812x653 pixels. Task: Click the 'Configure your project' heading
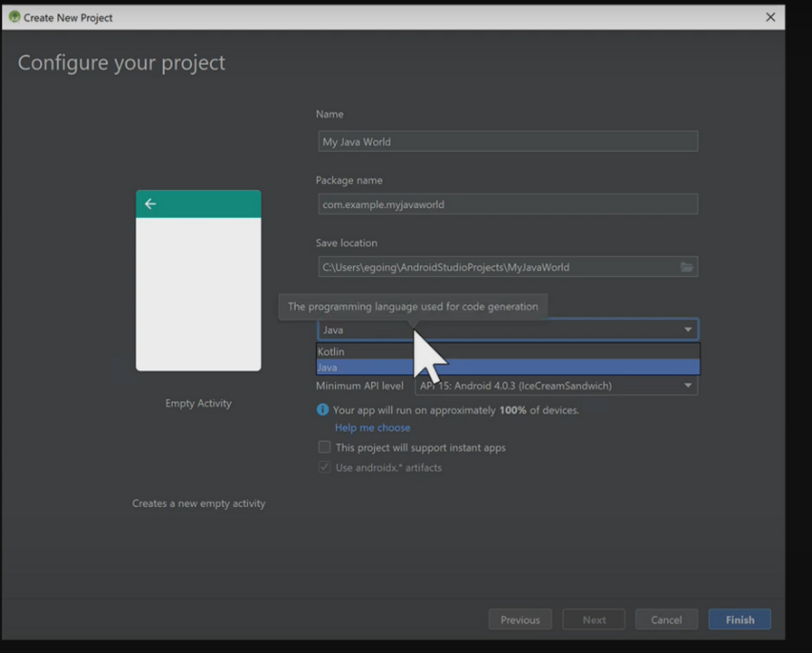click(121, 63)
